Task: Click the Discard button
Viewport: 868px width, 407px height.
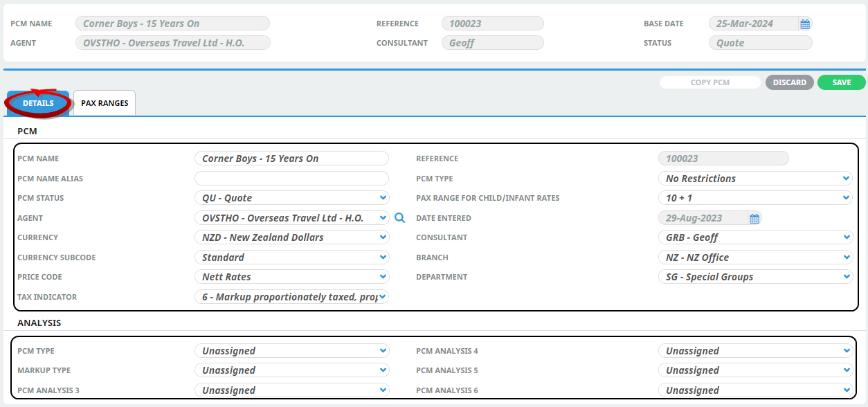Action: (789, 82)
